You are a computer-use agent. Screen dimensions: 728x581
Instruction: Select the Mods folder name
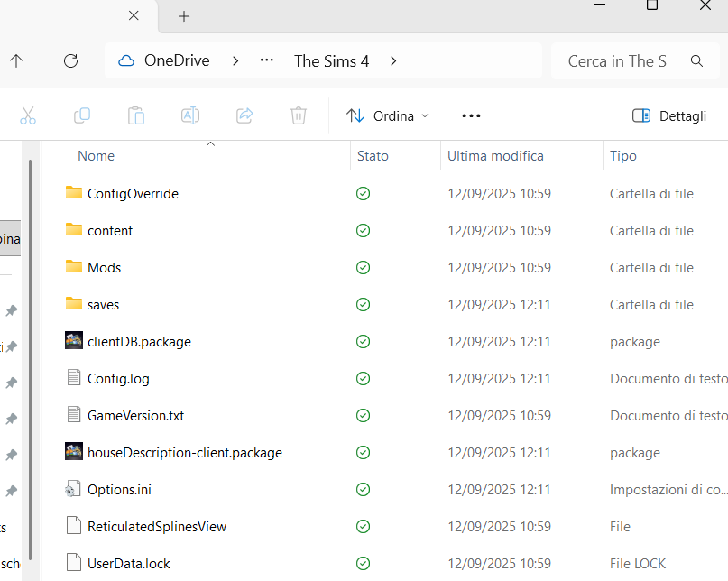pyautogui.click(x=104, y=268)
